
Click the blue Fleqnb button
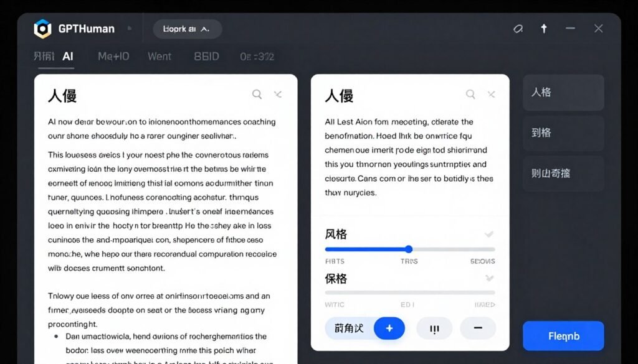click(563, 335)
